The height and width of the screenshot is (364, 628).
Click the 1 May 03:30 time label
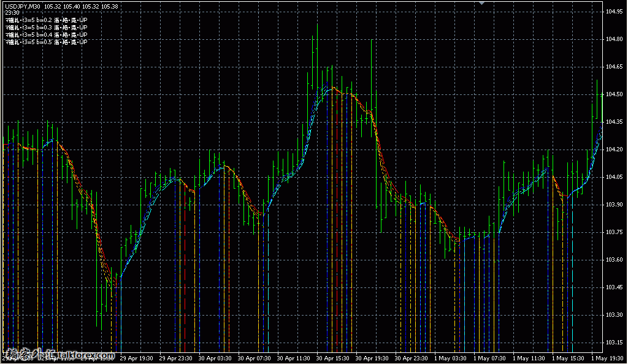pyautogui.click(x=450, y=358)
